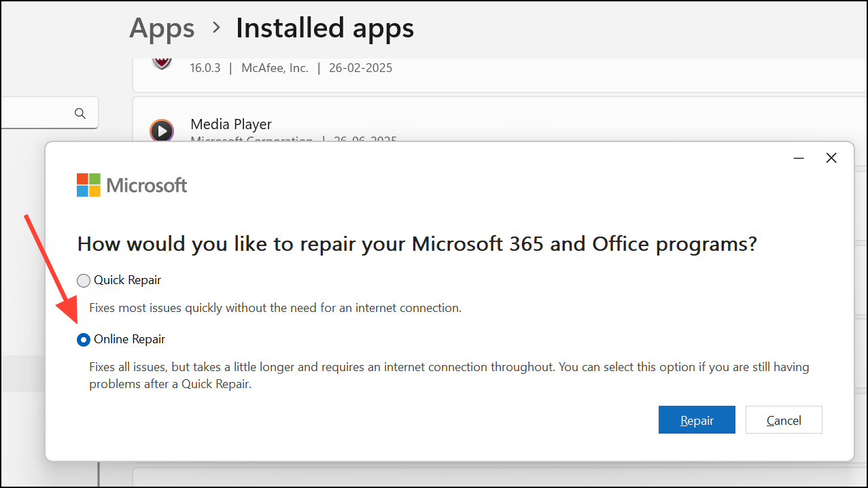Select the Quick Repair option
Image resolution: width=868 pixels, height=488 pixels.
(84, 281)
